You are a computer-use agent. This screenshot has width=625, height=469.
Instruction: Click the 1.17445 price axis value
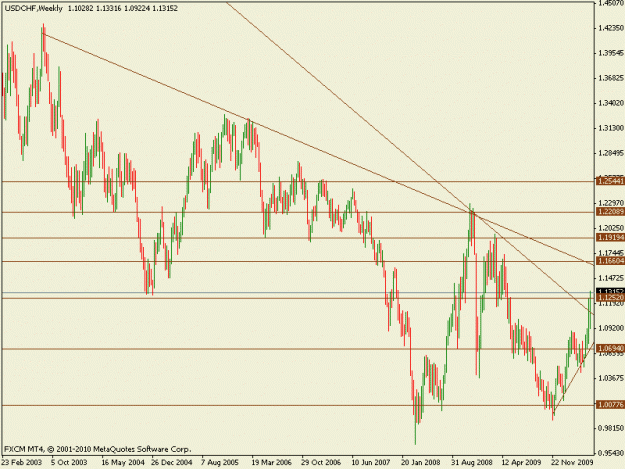pyautogui.click(x=611, y=253)
